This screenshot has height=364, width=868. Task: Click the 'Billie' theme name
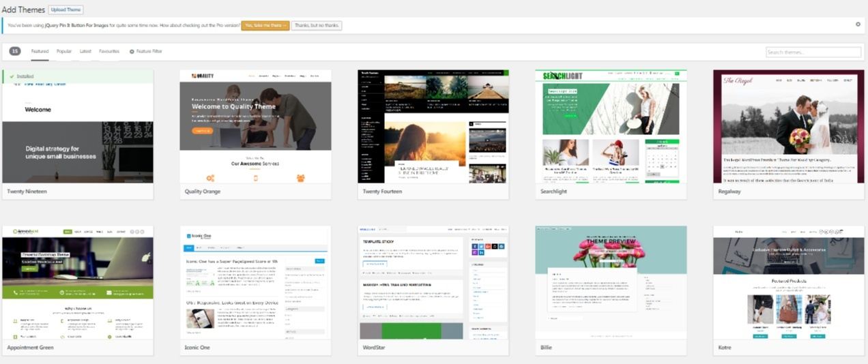tap(546, 348)
